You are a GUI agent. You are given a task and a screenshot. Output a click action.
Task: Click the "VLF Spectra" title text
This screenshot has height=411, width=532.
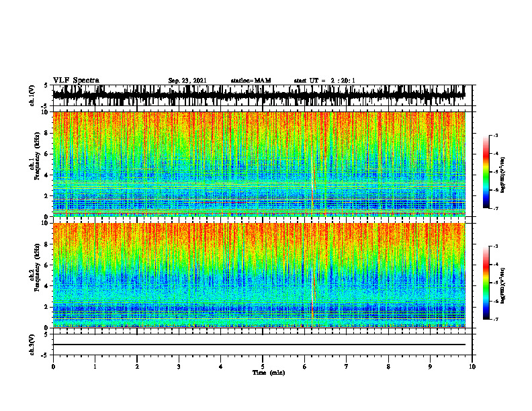76,81
